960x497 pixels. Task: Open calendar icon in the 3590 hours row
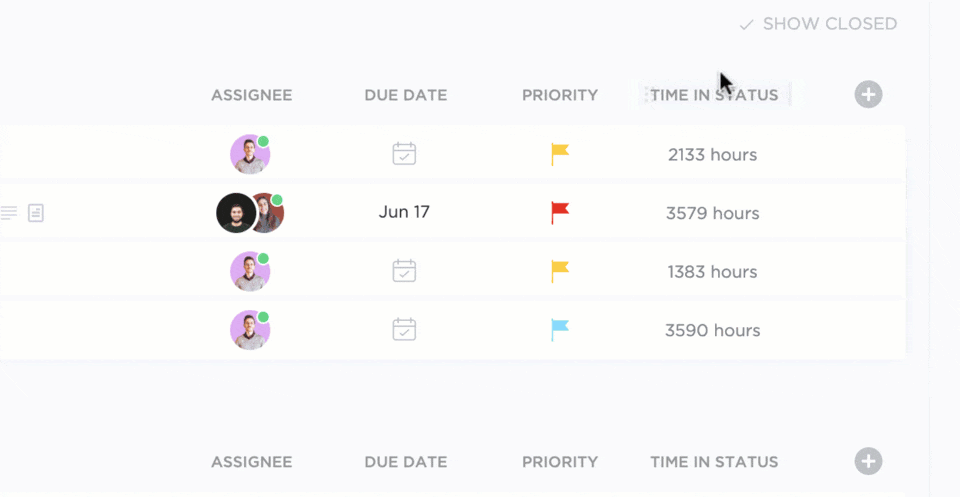pos(404,329)
